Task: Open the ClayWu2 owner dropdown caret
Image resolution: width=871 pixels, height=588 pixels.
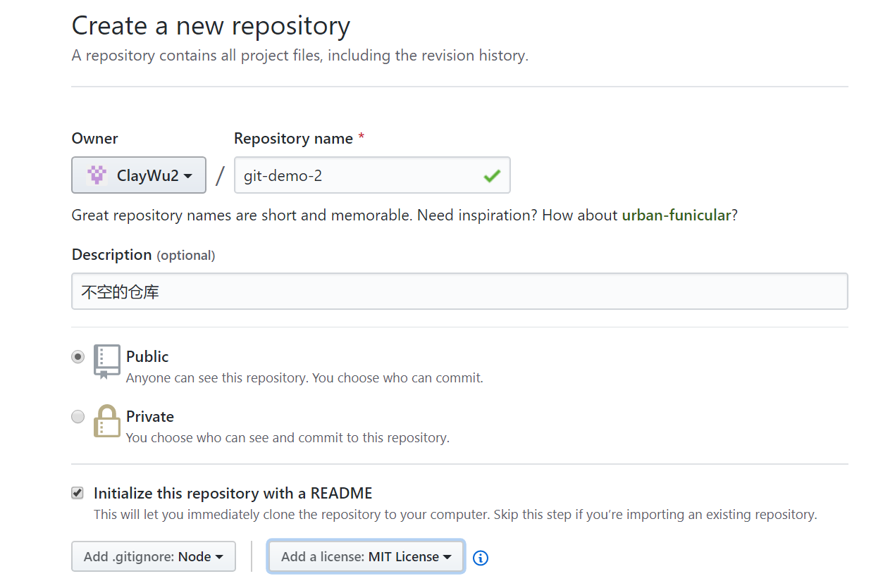Action: (188, 176)
